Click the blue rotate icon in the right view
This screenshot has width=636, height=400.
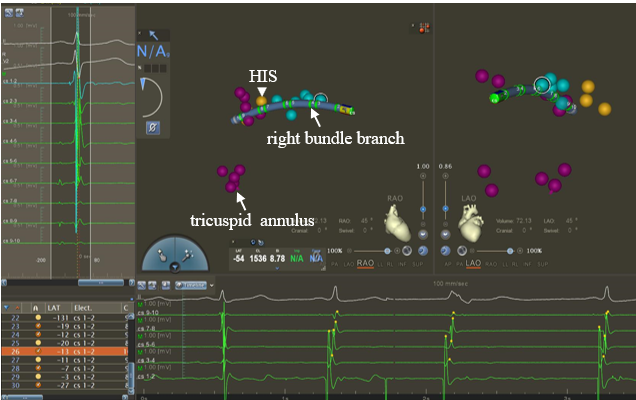pos(445,251)
